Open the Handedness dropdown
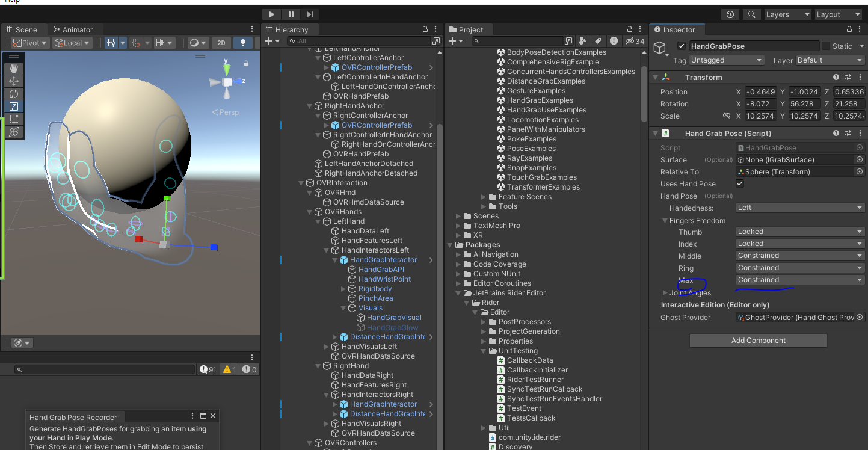The height and width of the screenshot is (450, 868). click(801, 208)
